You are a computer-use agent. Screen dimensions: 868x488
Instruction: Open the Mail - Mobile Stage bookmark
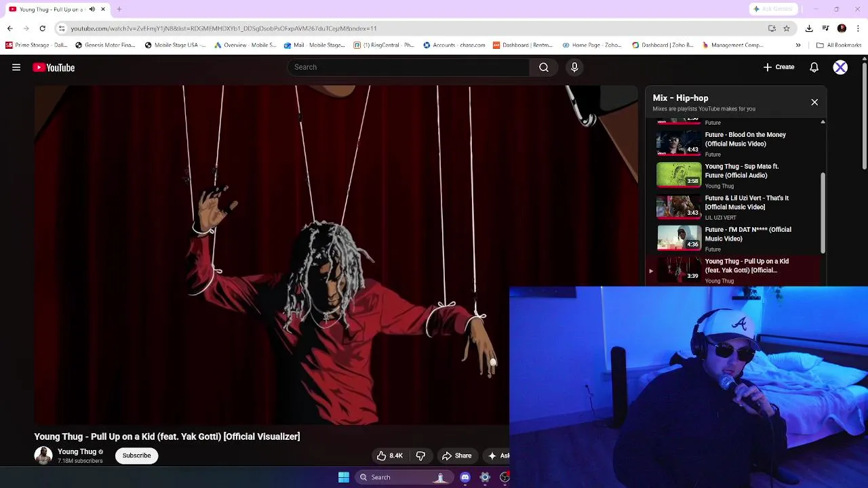(x=315, y=45)
